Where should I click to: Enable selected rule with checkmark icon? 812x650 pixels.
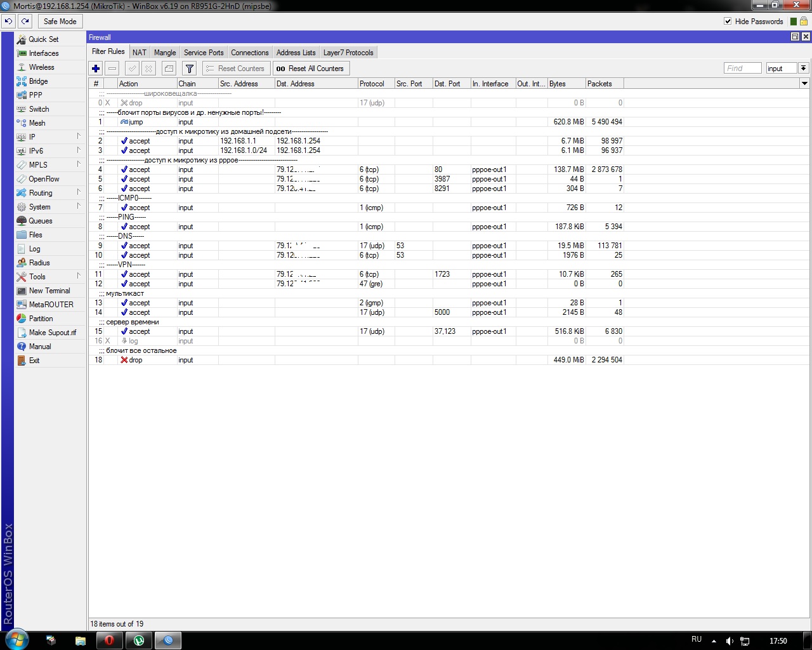(133, 69)
